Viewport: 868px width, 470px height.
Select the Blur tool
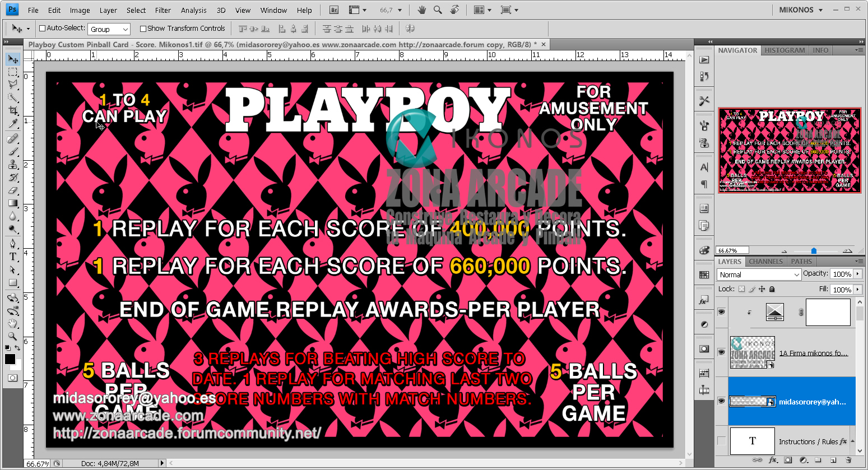(13, 216)
